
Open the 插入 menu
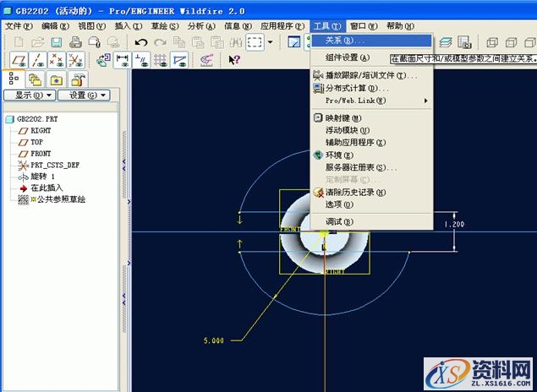click(128, 26)
